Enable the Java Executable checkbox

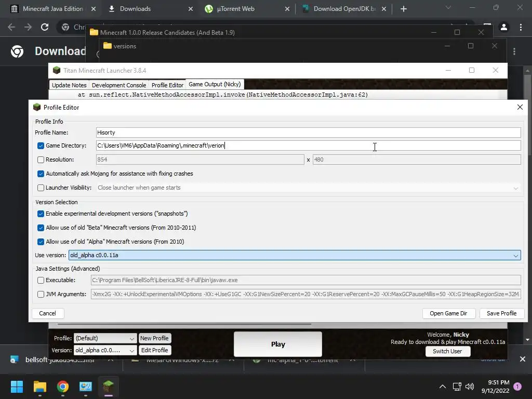click(41, 280)
